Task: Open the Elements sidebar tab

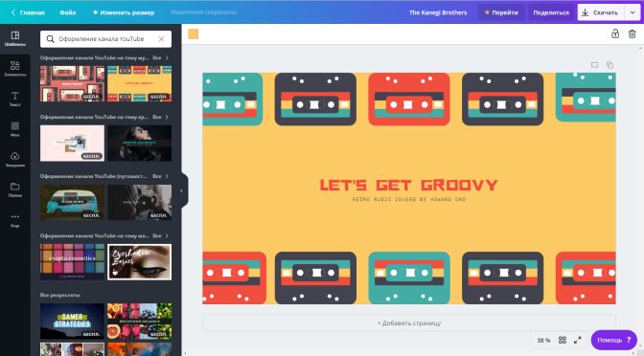Action: pyautogui.click(x=14, y=69)
